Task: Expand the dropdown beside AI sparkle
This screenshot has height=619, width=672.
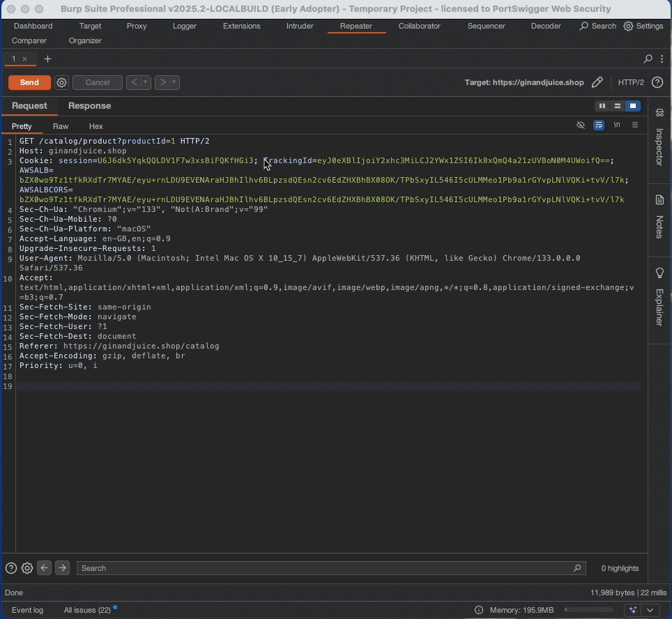Action: pyautogui.click(x=650, y=610)
